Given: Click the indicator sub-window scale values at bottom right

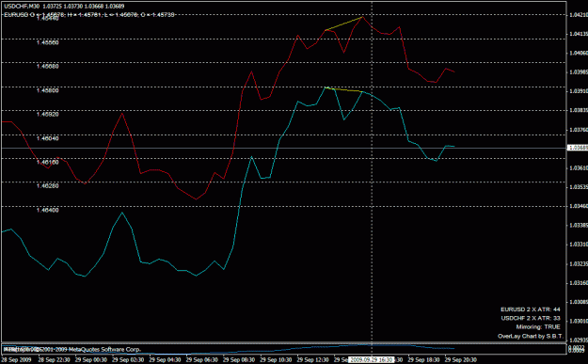Looking at the screenshot, I should coord(578,349).
